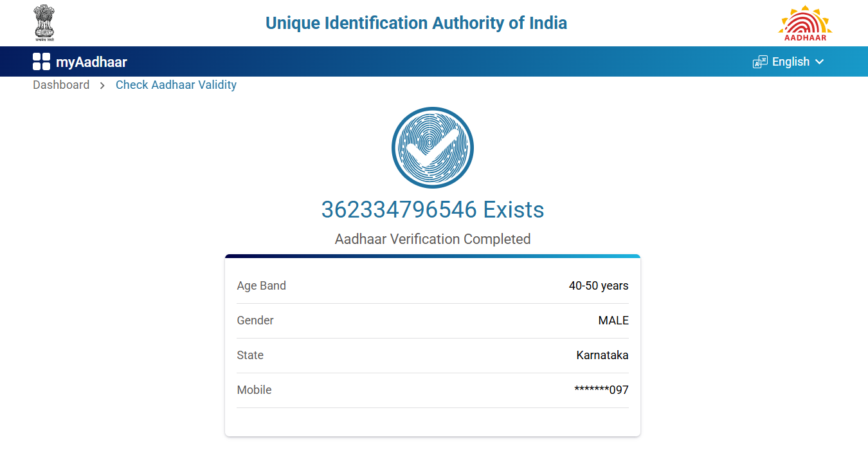Open the Check Aadhaar Validity breadcrumb link

pyautogui.click(x=176, y=85)
